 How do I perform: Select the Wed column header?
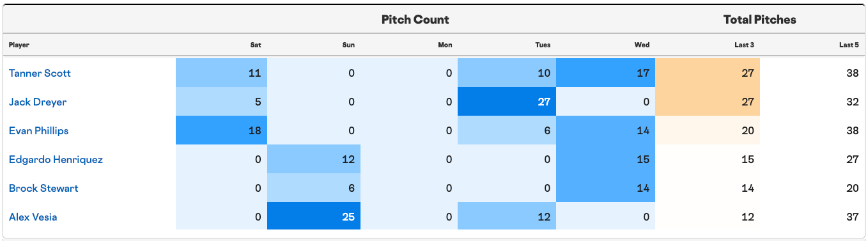[642, 45]
